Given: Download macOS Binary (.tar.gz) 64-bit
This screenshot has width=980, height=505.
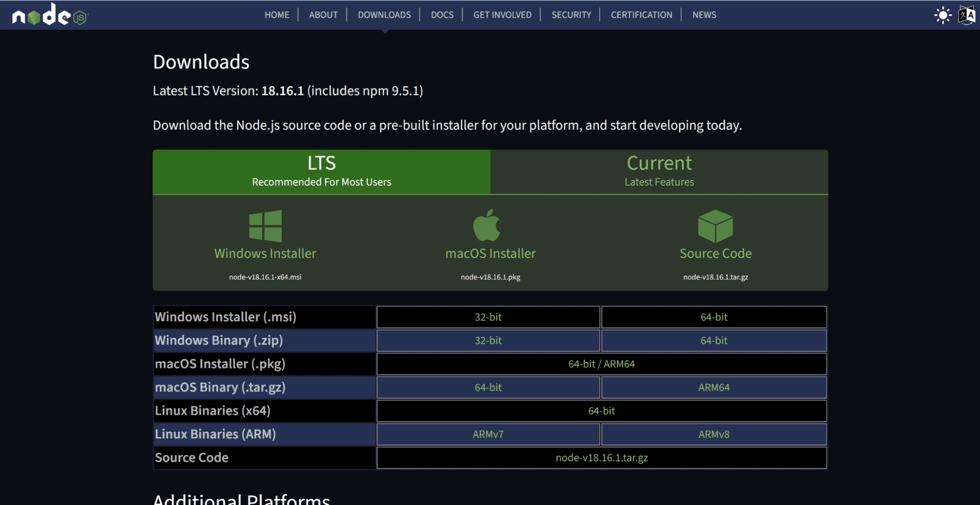Looking at the screenshot, I should [488, 387].
